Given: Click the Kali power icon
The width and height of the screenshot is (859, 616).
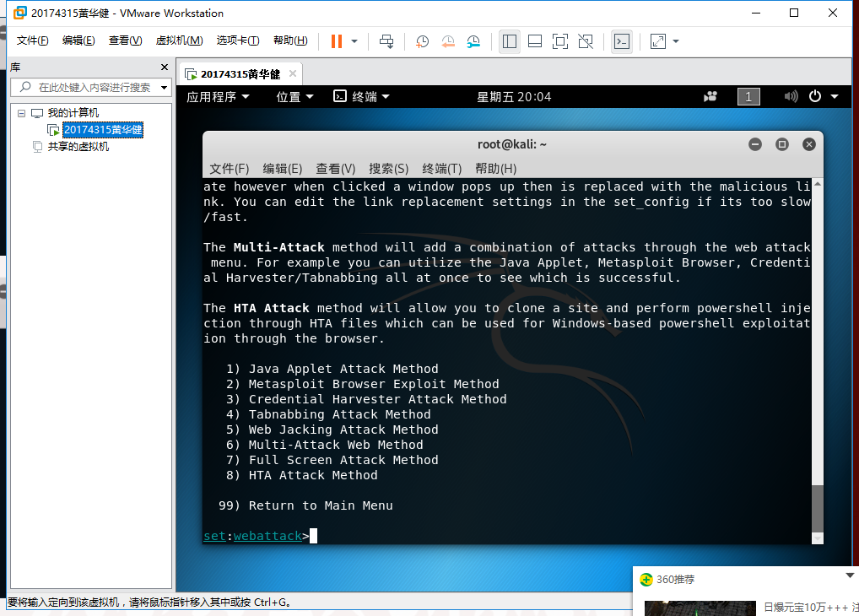Looking at the screenshot, I should [x=815, y=96].
